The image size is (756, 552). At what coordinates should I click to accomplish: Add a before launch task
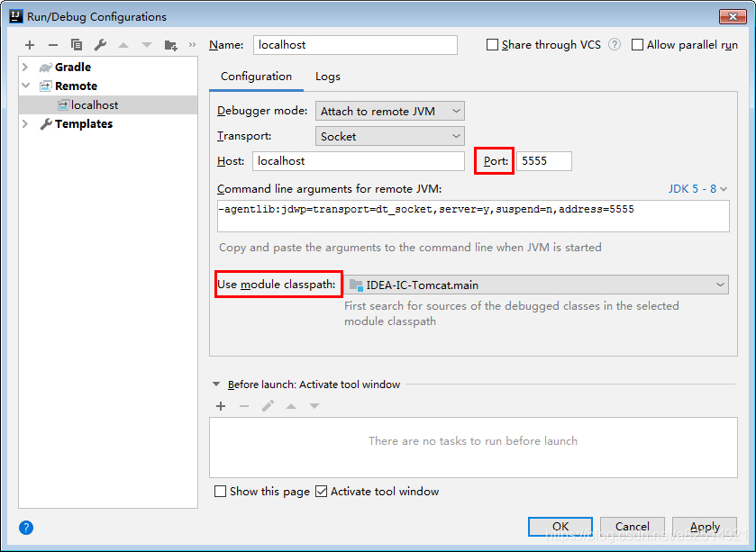pyautogui.click(x=221, y=406)
